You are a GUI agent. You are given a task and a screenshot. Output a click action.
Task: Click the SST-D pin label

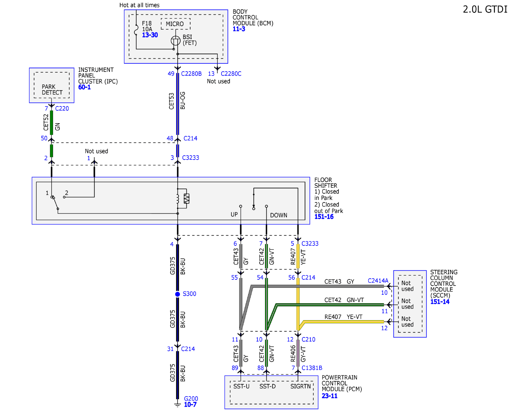(267, 386)
